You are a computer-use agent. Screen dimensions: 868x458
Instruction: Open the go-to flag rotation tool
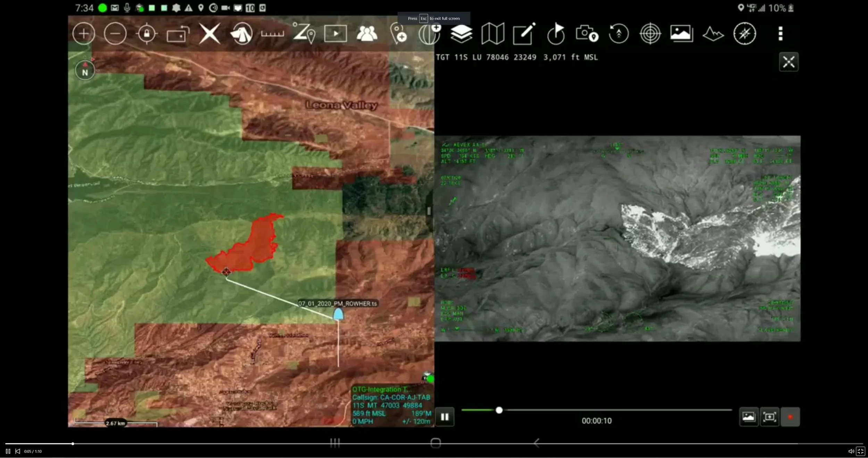point(556,34)
